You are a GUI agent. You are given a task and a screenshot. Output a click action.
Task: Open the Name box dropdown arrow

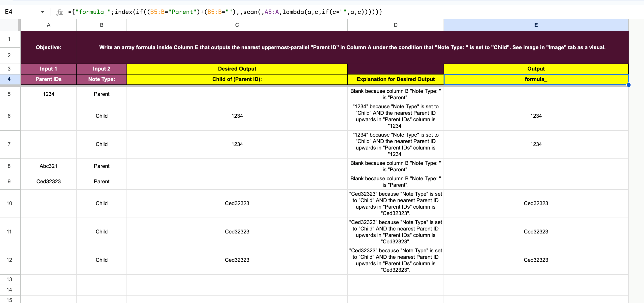point(42,12)
